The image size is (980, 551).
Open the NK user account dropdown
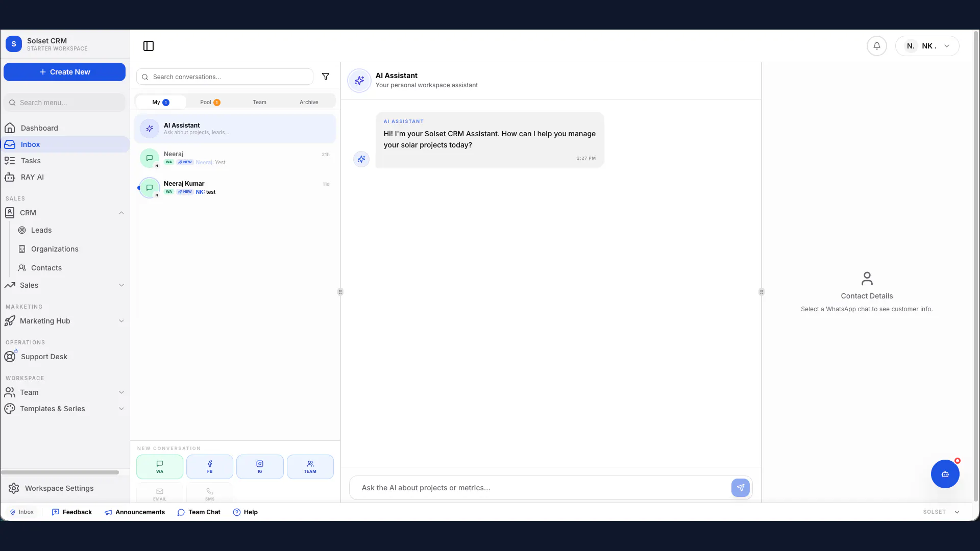click(927, 46)
